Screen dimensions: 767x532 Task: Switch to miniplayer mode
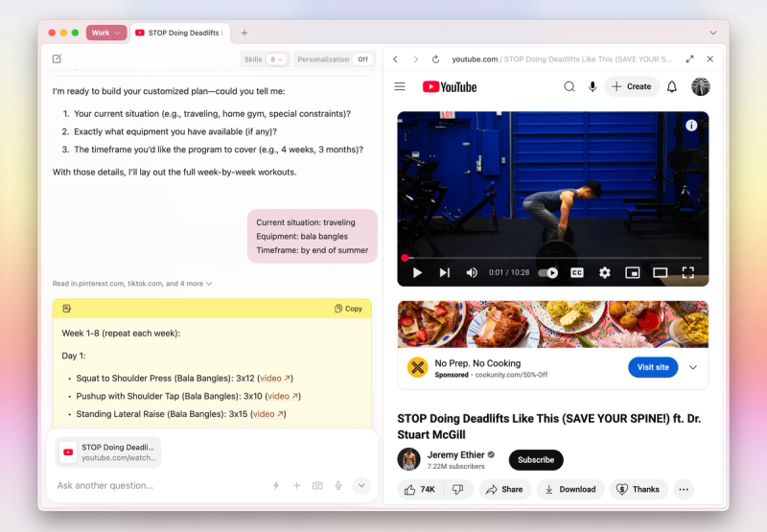click(633, 272)
